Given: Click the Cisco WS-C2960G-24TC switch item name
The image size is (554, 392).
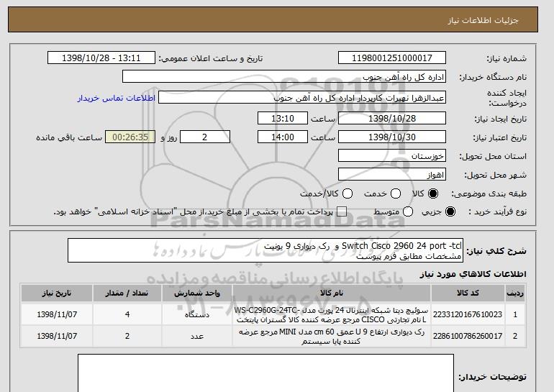Looking at the screenshot, I should click(331, 314).
